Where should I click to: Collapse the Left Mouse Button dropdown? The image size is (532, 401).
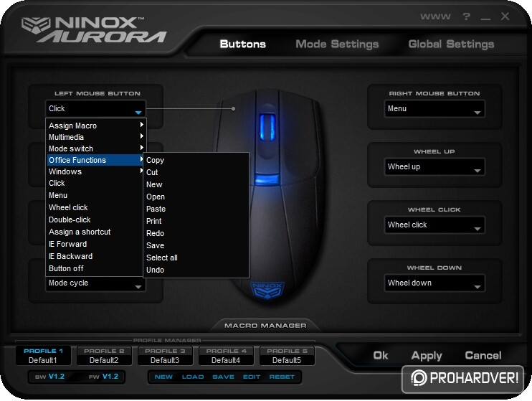[95, 108]
